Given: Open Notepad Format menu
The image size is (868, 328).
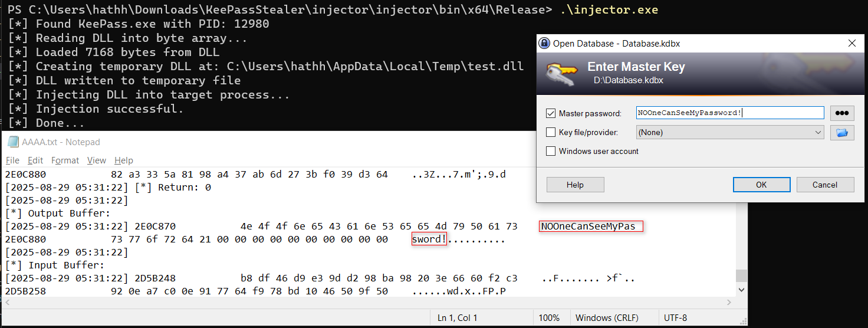Looking at the screenshot, I should [x=65, y=160].
